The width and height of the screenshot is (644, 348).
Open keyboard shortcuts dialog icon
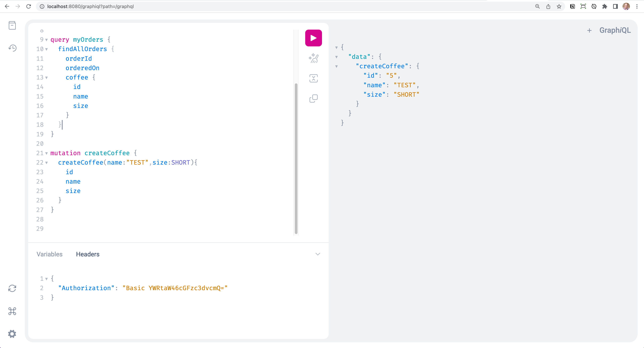click(x=12, y=311)
